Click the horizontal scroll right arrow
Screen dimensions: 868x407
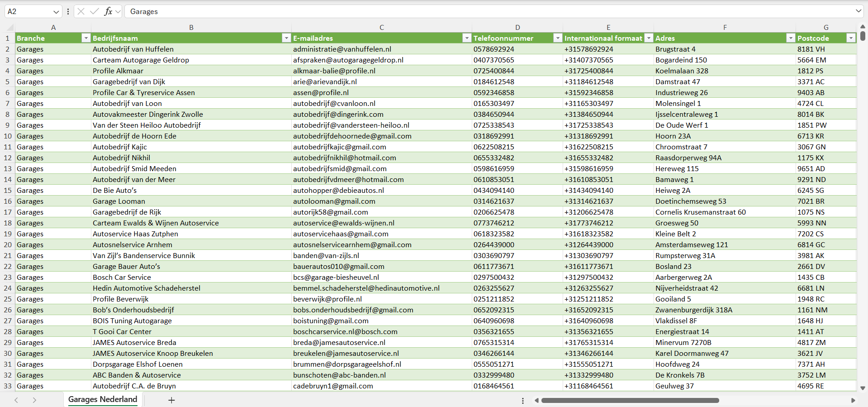click(853, 400)
